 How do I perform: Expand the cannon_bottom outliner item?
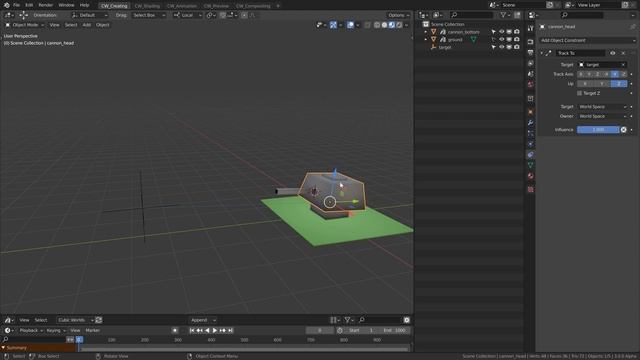point(426,32)
